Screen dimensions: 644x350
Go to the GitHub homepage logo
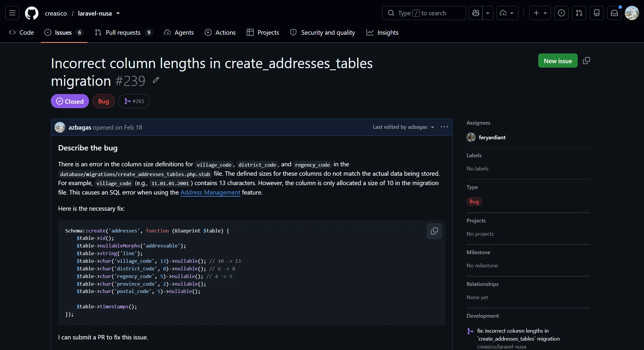[x=32, y=13]
